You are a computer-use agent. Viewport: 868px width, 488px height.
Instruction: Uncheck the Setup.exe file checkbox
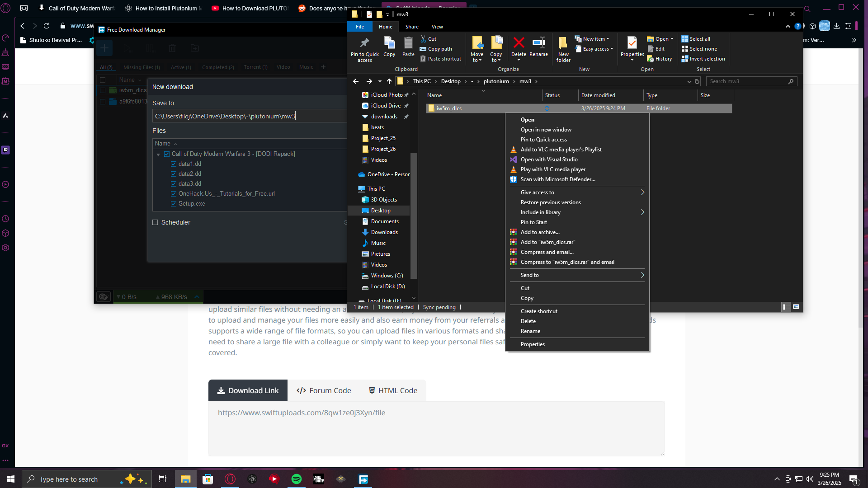174,204
